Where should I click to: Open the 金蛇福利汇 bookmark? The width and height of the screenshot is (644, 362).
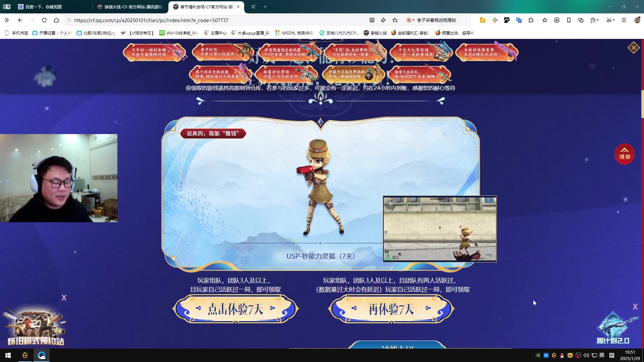[411, 33]
